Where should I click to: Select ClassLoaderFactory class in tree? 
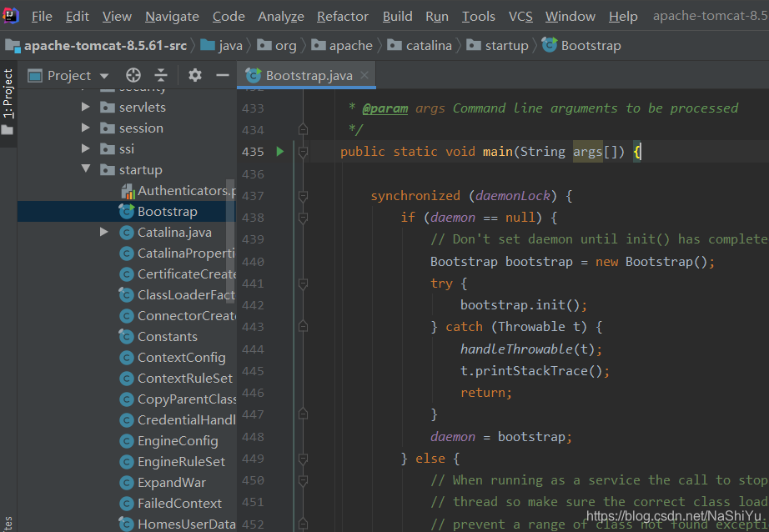[178, 294]
